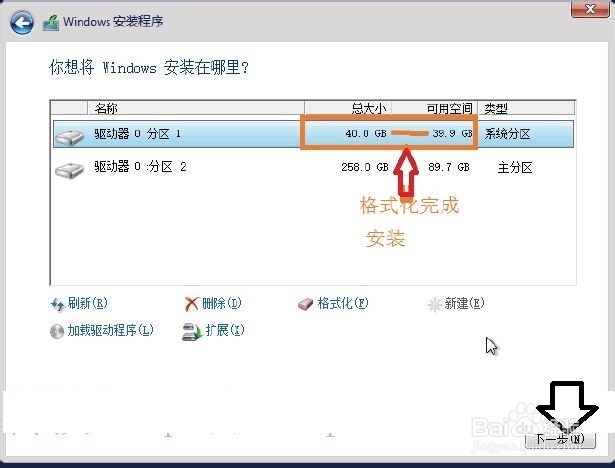The height and width of the screenshot is (468, 615).
Task: Click the 系统分区 type cell
Action: point(508,134)
